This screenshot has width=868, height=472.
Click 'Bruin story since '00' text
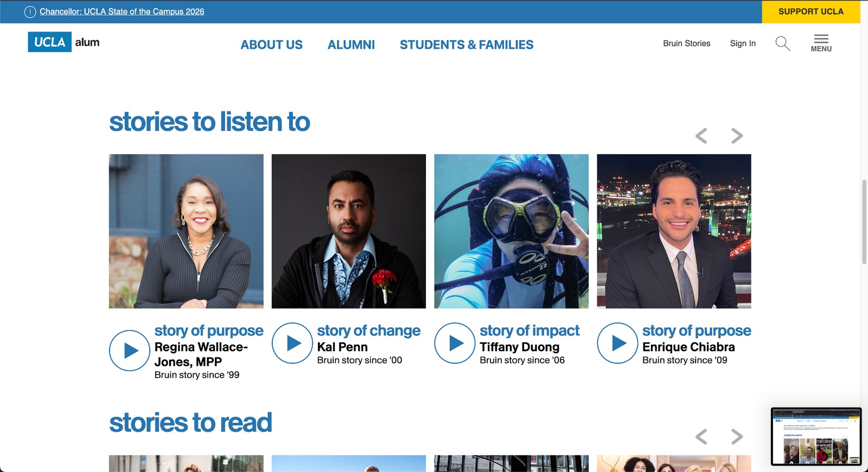click(x=360, y=360)
